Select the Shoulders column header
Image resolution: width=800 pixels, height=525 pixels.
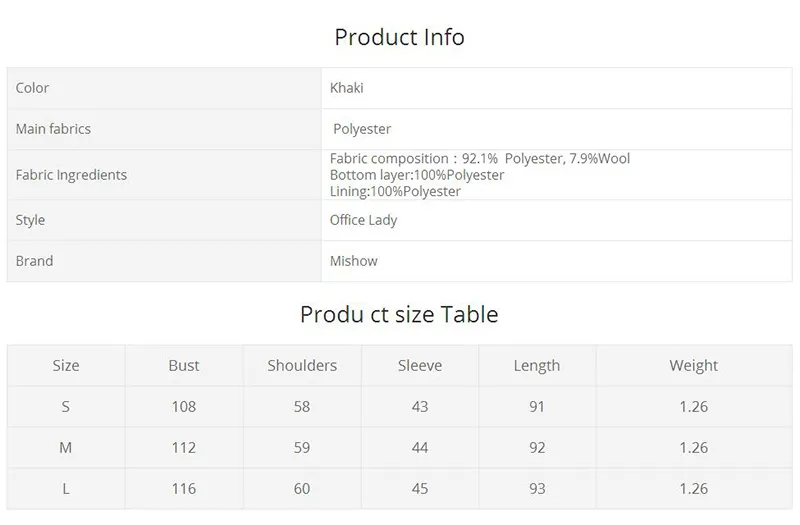(302, 366)
